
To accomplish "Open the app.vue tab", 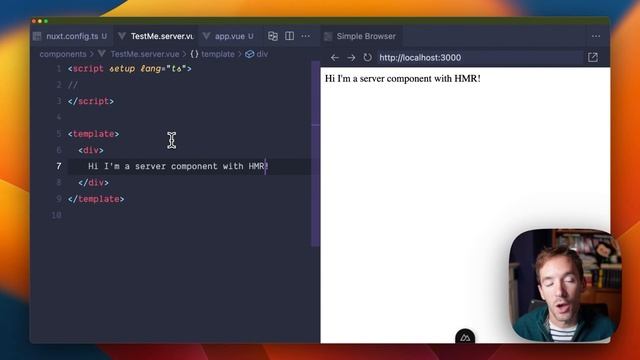I will 229,36.
